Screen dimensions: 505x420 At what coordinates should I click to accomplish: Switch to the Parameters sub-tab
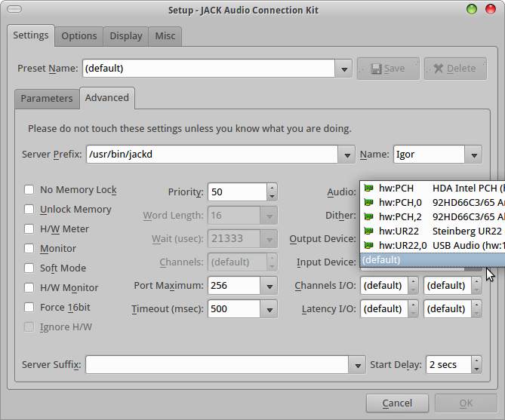[x=47, y=99]
